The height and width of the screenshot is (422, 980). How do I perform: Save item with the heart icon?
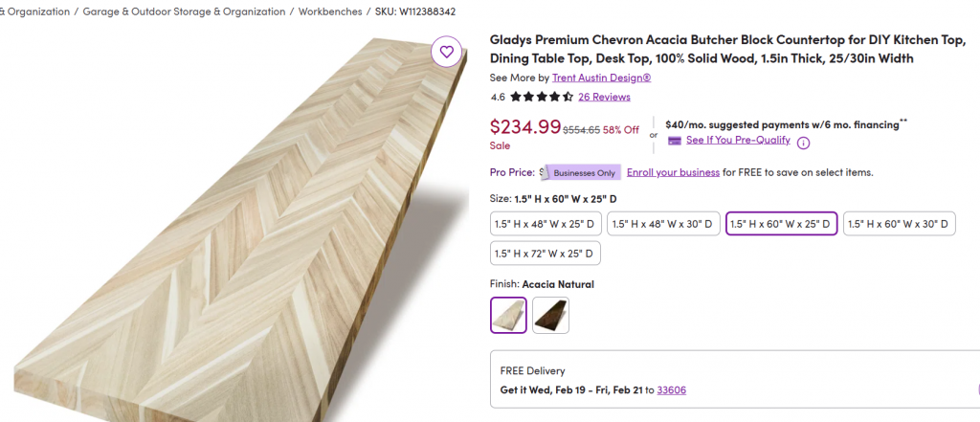click(x=447, y=51)
